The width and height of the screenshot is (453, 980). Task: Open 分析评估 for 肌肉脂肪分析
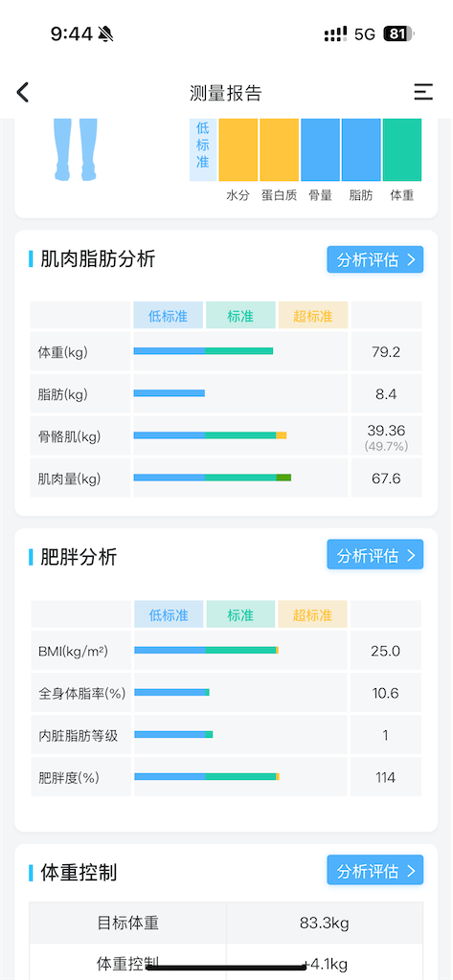(374, 260)
